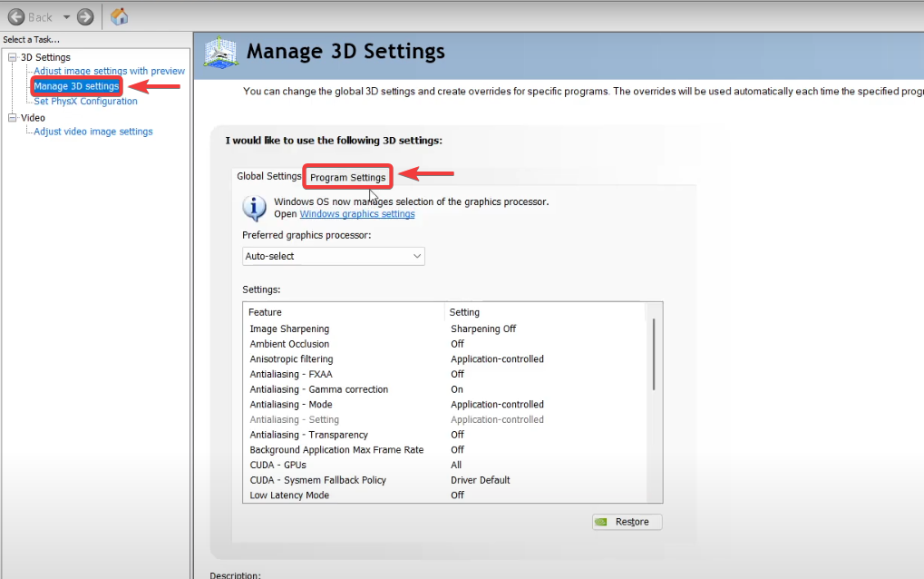Click the settings list scrollbar thumb
Viewport: 924px width, 579px height.
pos(654,354)
